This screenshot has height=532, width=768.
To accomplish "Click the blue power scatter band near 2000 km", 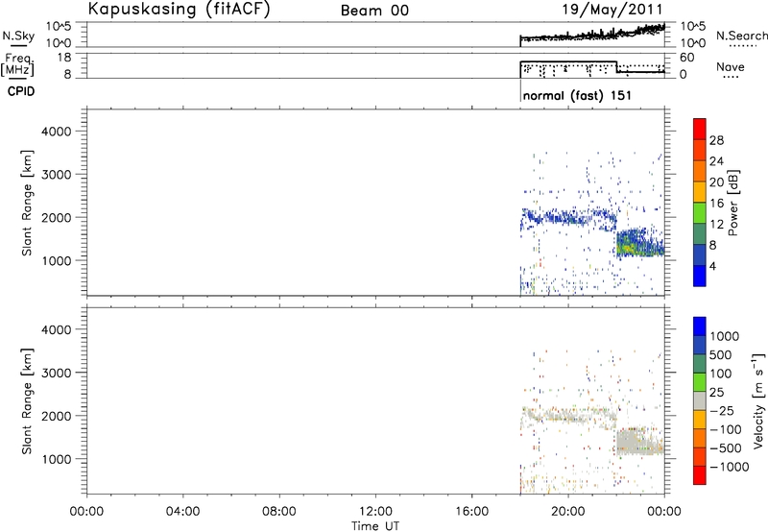I will click(568, 217).
